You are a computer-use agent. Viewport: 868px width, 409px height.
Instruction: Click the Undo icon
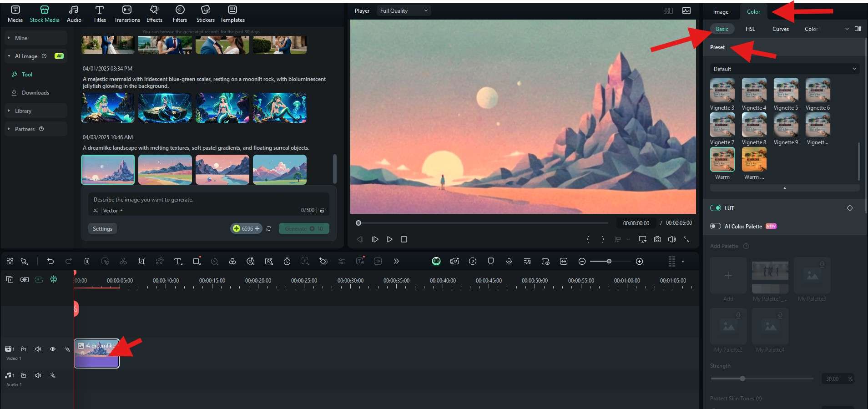click(x=50, y=262)
